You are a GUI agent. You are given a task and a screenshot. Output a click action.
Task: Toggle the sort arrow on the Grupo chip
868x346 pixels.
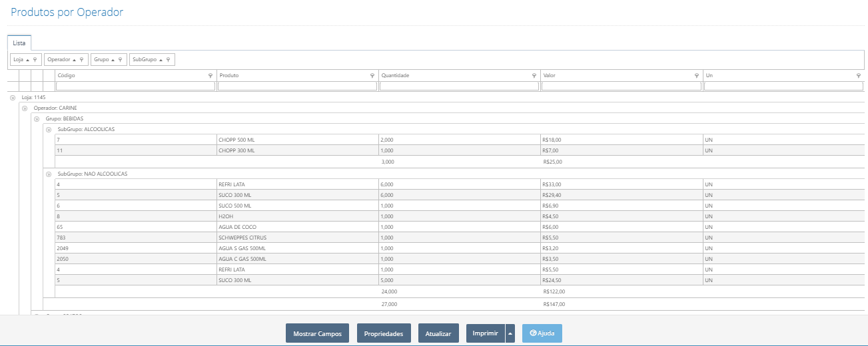tap(113, 60)
